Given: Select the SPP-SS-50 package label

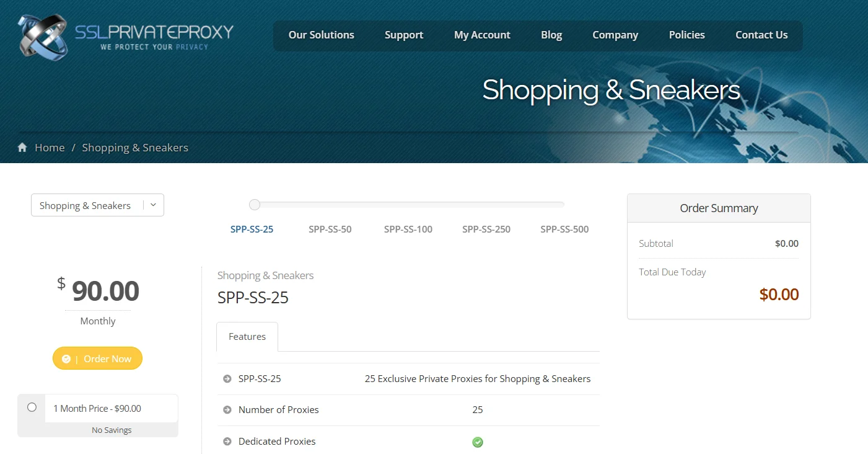Looking at the screenshot, I should [330, 229].
